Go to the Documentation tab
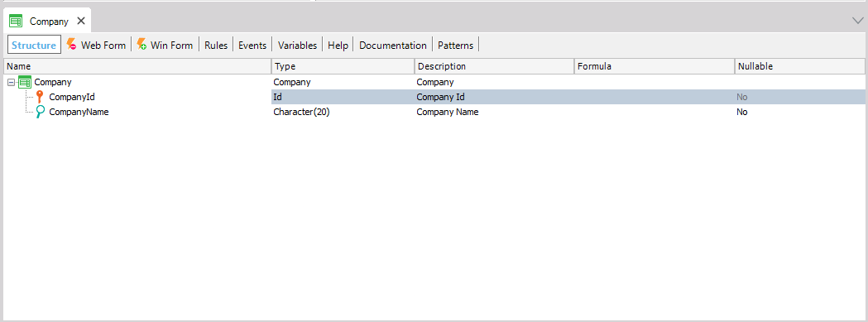 click(393, 46)
